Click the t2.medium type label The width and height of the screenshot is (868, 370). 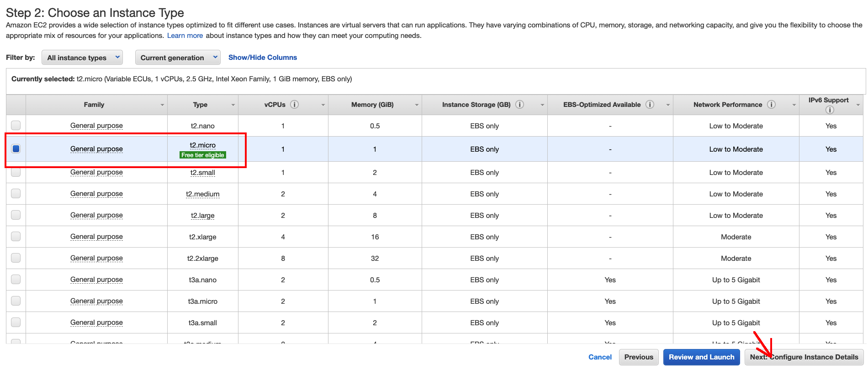point(203,194)
